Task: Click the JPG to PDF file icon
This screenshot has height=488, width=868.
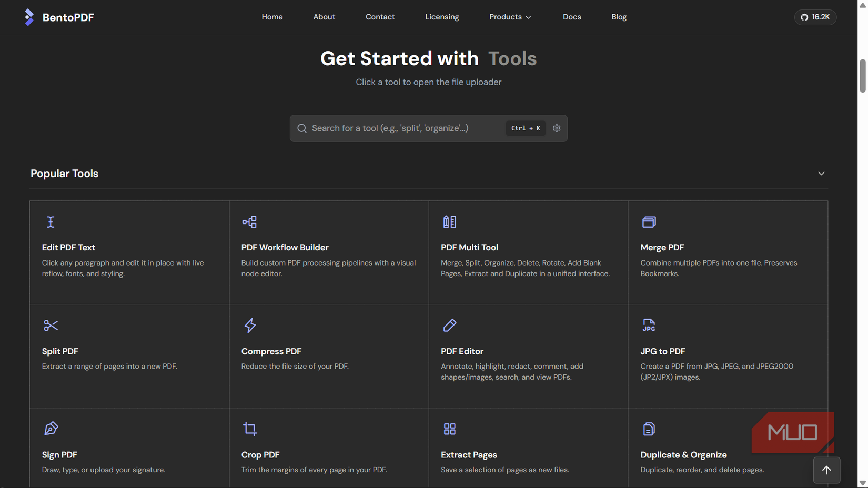Action: pos(649,326)
